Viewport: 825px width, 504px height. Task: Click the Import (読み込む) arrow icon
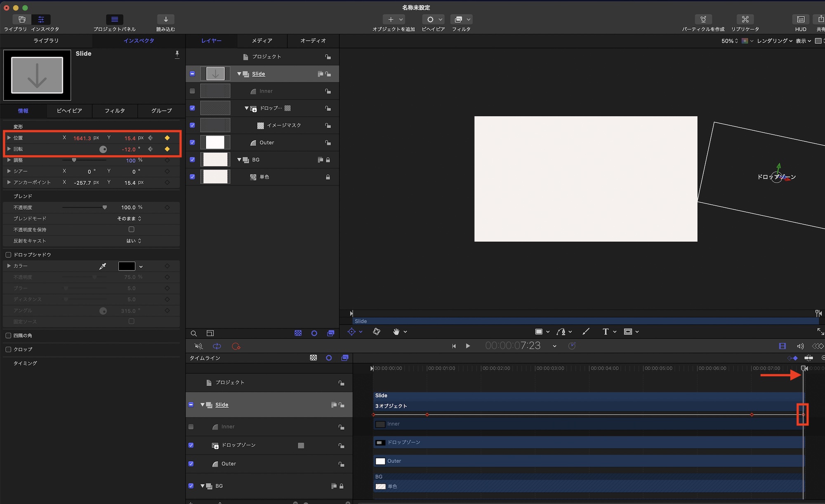pyautogui.click(x=165, y=19)
